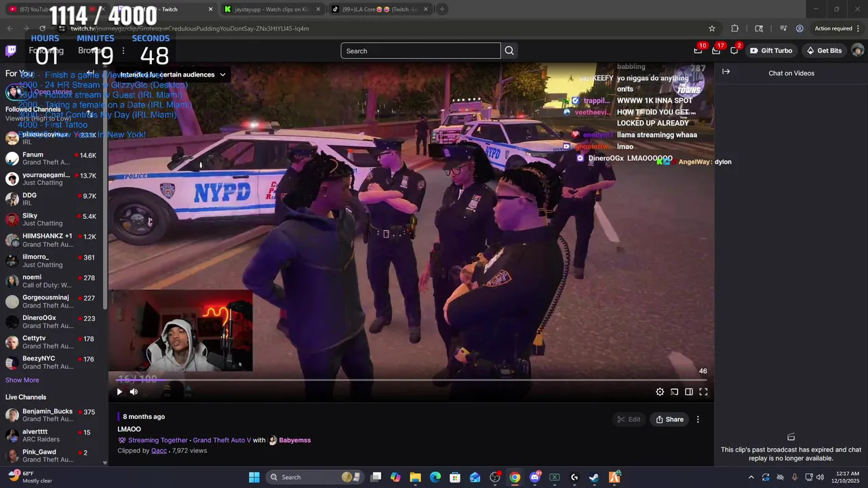Image resolution: width=868 pixels, height=488 pixels.
Task: Click the Twitch logo home icon
Action: pos(11,51)
